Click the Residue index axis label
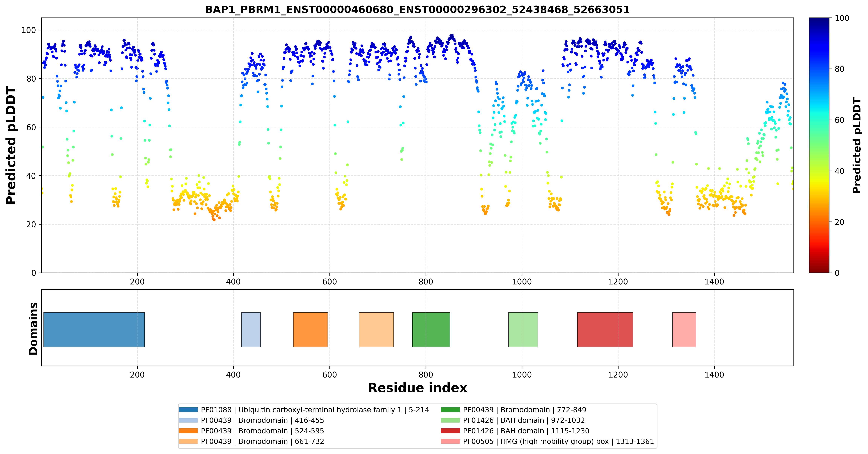868x454 pixels. point(418,388)
